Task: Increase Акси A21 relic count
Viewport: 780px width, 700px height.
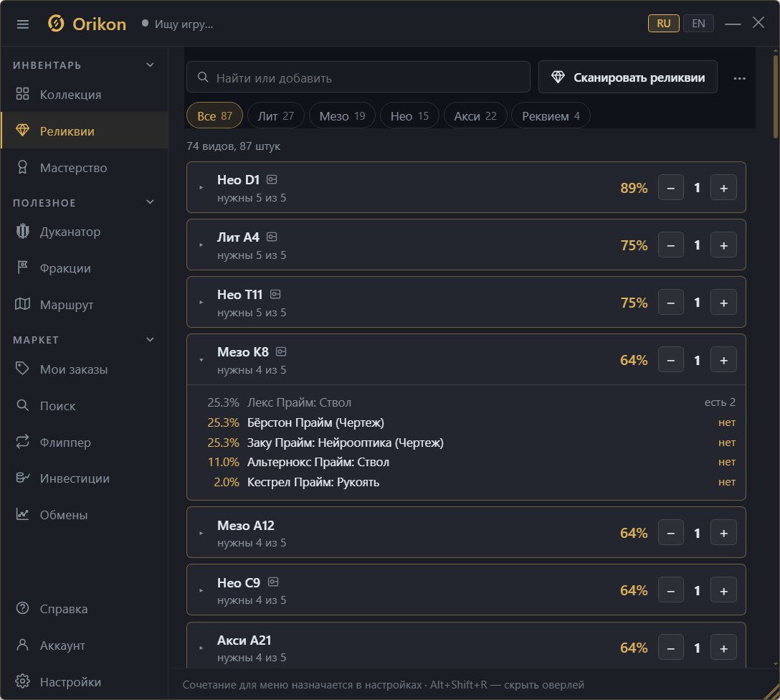Action: tap(724, 648)
